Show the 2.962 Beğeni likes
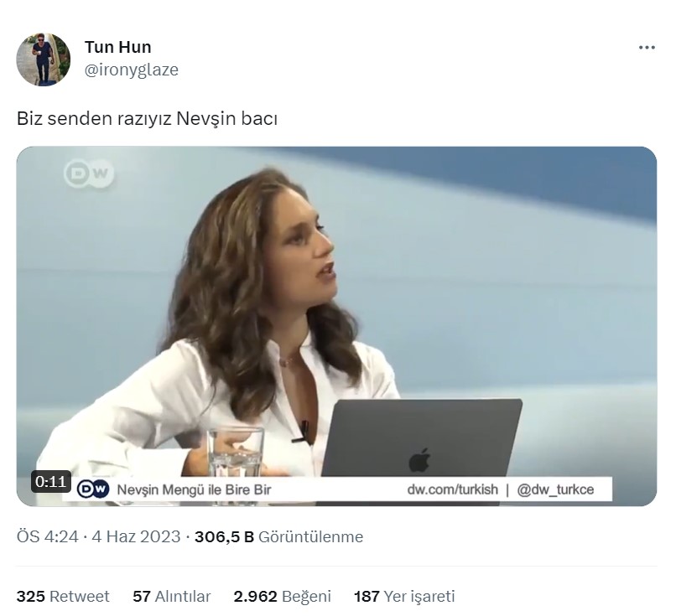This screenshot has height=616, width=676. 283,596
